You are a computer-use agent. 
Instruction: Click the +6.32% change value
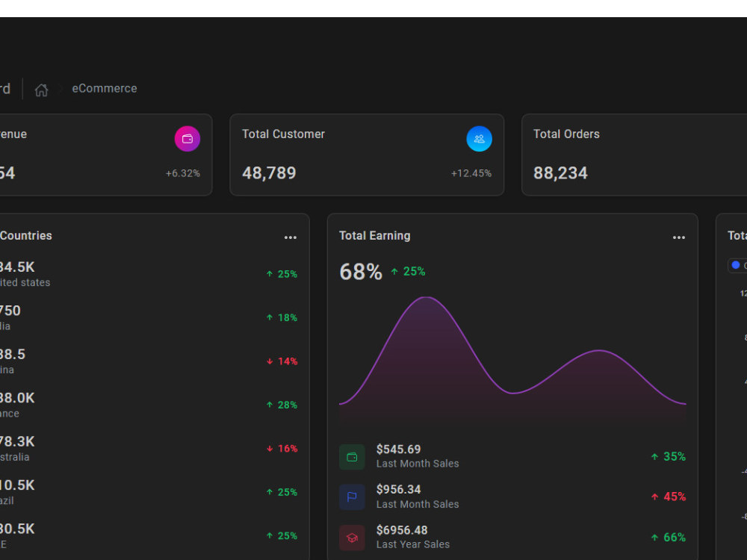pyautogui.click(x=182, y=173)
